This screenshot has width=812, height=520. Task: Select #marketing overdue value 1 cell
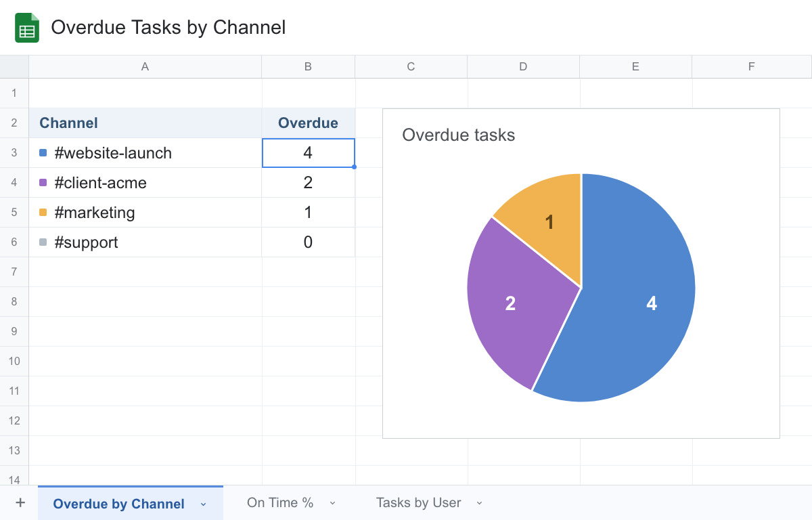click(308, 213)
